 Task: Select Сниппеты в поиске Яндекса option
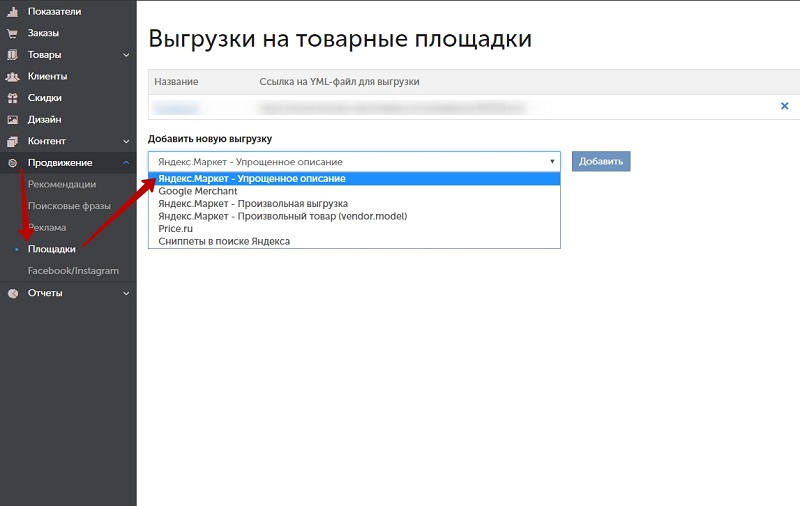[x=354, y=241]
